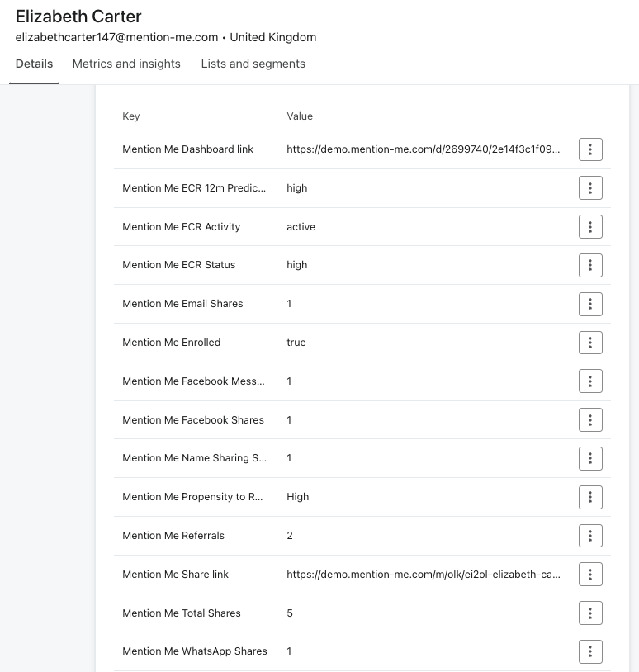The width and height of the screenshot is (639, 672).
Task: Select the 'Mention Me Facebook Shares' key
Action: (x=193, y=420)
